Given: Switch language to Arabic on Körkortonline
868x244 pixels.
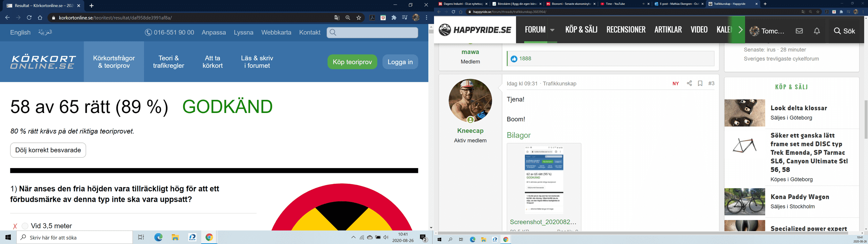Looking at the screenshot, I should point(45,32).
